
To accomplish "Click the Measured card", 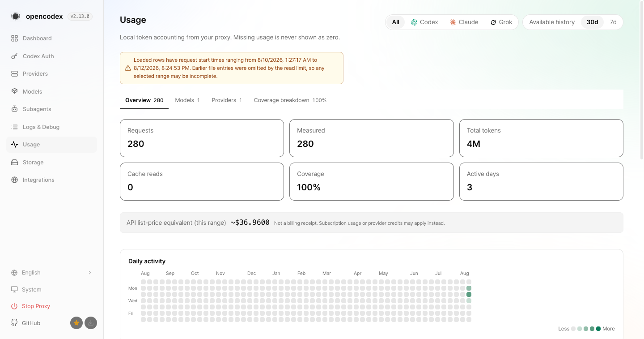I will point(372,138).
